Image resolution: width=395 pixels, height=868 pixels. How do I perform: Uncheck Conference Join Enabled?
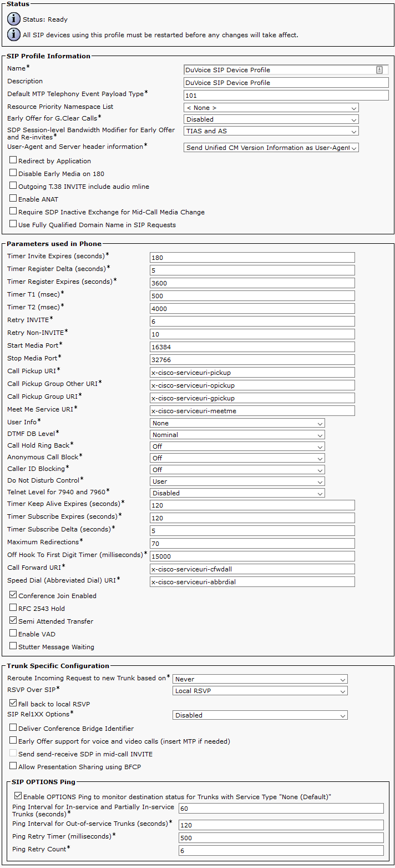13,595
